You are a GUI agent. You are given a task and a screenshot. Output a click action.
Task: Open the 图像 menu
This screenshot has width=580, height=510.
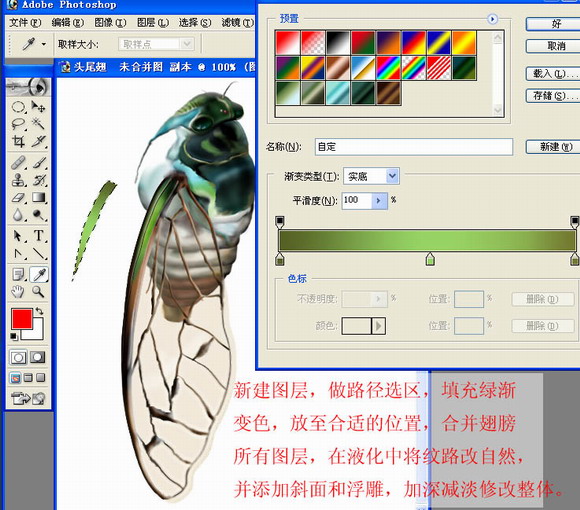[110, 23]
